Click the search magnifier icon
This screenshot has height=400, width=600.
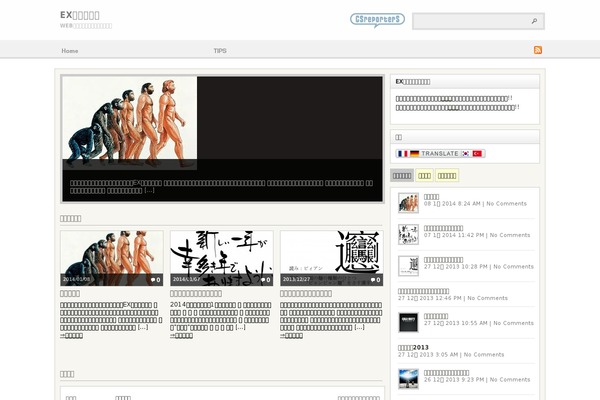click(535, 20)
